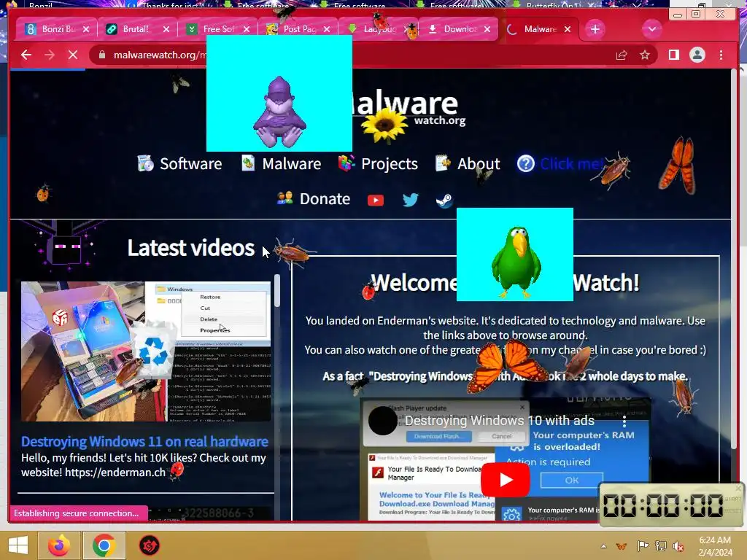Open the Steam profile icon
747x560 pixels.
click(444, 201)
